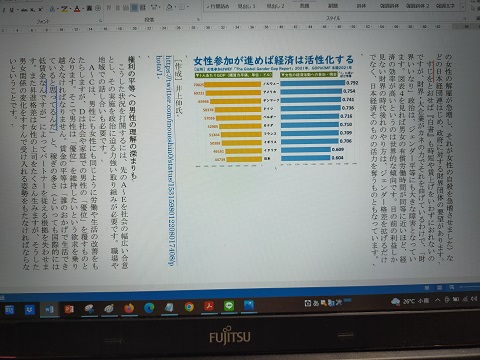Viewport: 480px width, 360px height.
Task: Open Font (フォント) dialog launcher
Action: [100, 21]
